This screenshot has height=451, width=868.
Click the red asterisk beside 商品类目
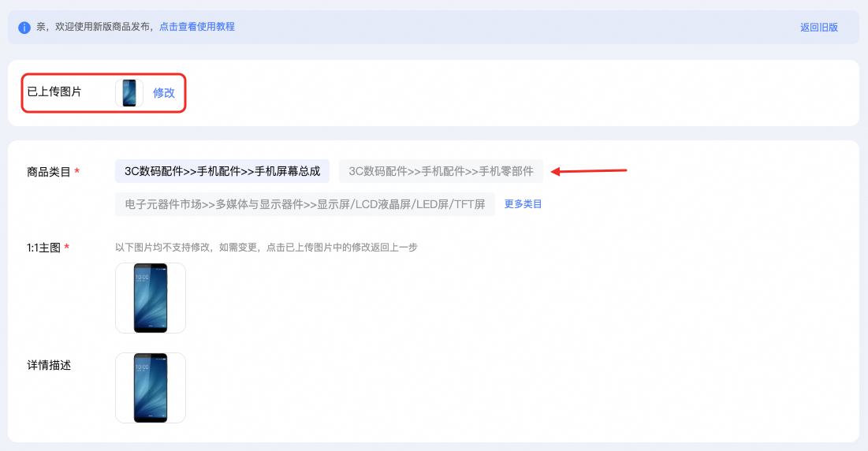point(77,172)
